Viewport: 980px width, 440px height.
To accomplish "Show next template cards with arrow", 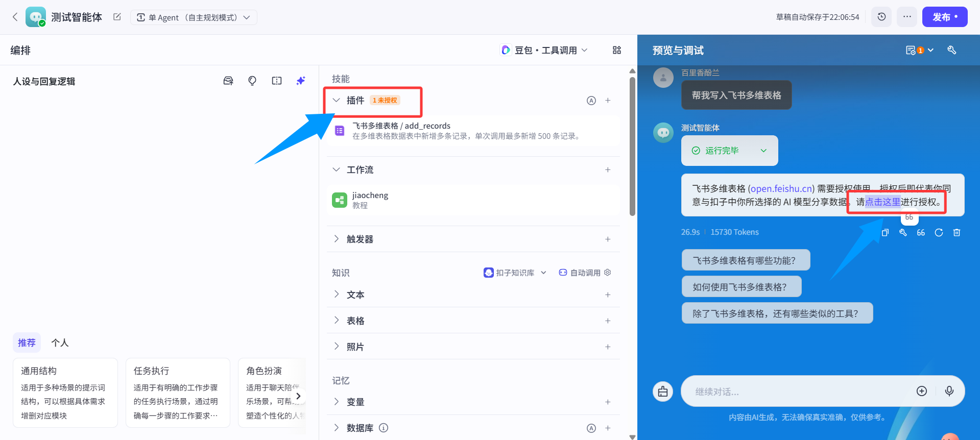I will [298, 396].
